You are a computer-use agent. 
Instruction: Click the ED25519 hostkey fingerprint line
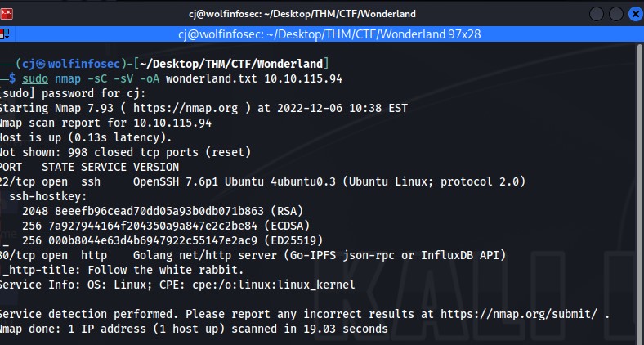(x=172, y=240)
